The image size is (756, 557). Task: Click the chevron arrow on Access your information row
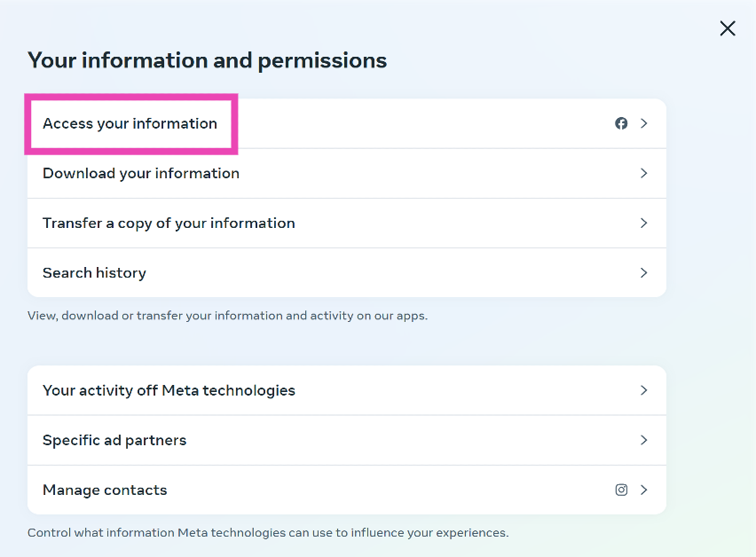[x=644, y=123]
